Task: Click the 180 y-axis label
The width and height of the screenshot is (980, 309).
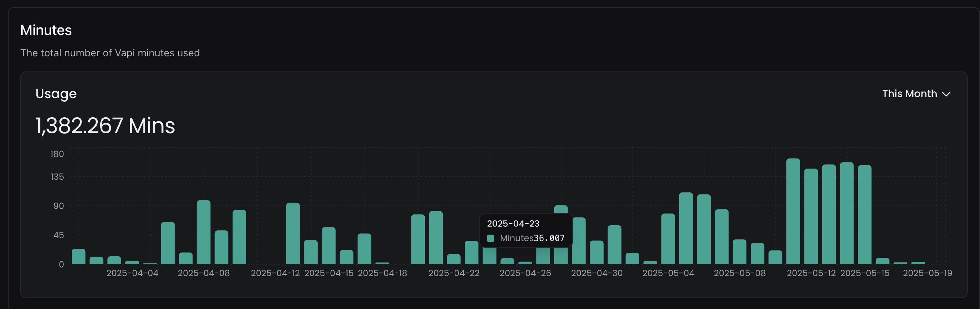Action: click(57, 154)
